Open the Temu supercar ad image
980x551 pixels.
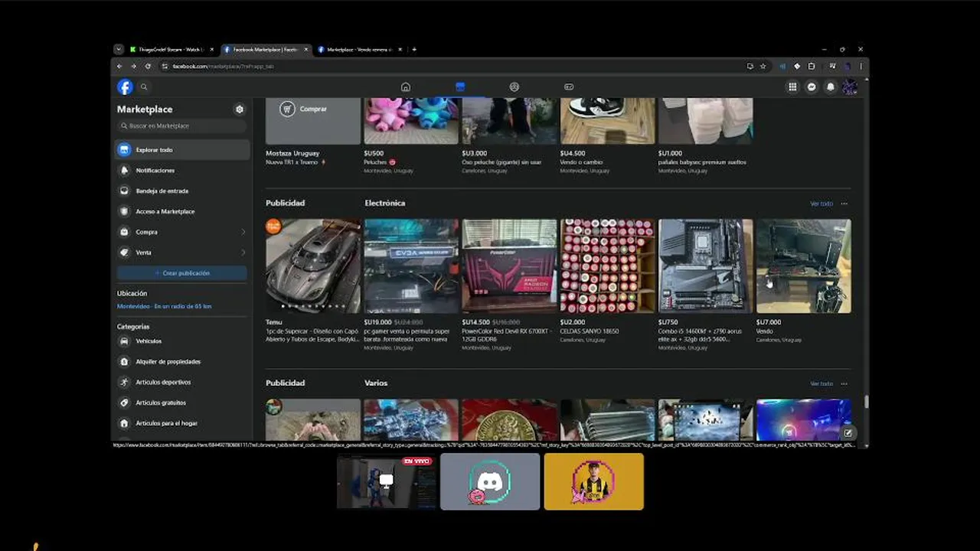(x=313, y=266)
